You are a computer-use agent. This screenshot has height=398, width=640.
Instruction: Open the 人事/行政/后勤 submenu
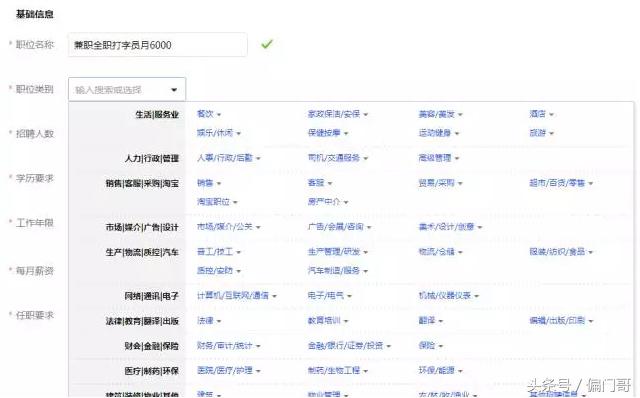[x=228, y=158]
